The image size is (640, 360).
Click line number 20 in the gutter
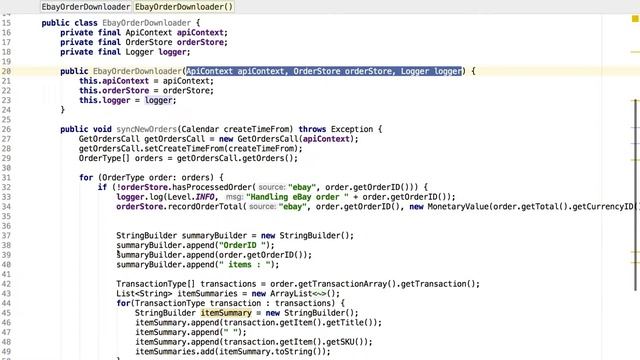[x=6, y=71]
